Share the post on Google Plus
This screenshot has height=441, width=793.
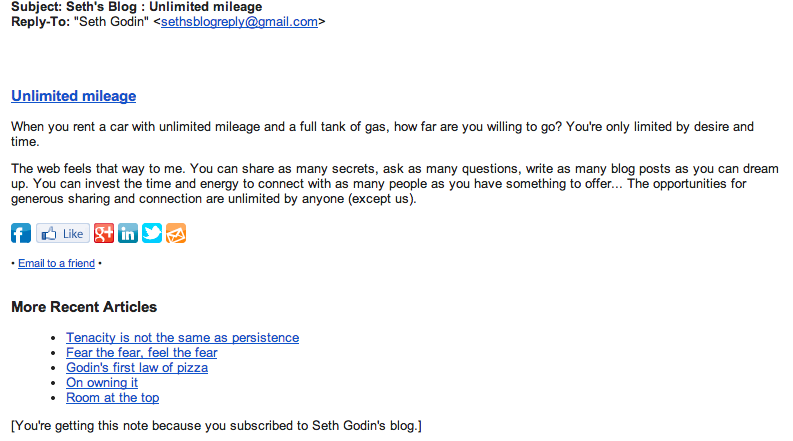[x=104, y=233]
